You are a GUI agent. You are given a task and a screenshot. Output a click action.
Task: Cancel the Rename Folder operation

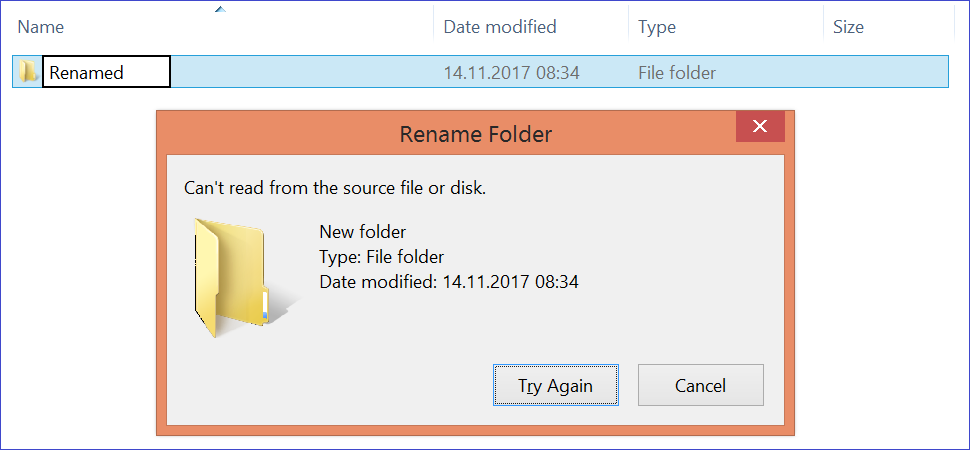(700, 385)
